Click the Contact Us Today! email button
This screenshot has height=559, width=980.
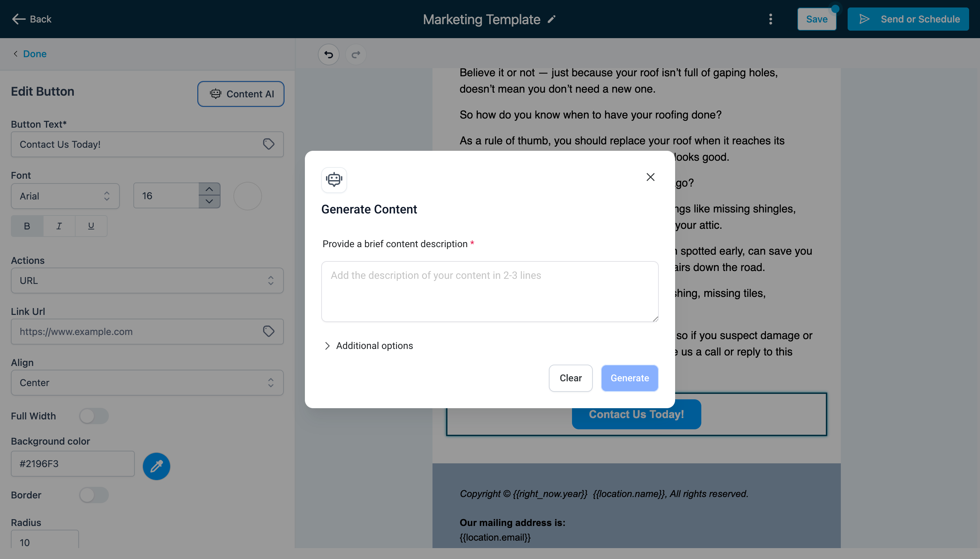coord(636,414)
